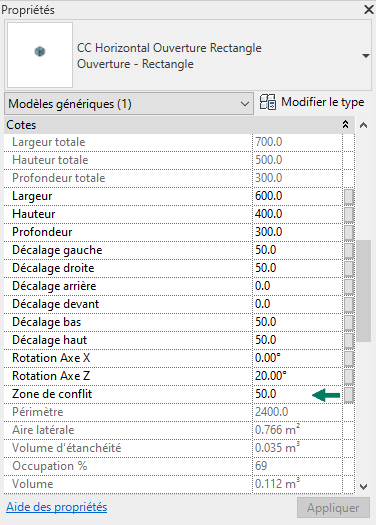The width and height of the screenshot is (376, 525).
Task: Open the Modèles génériques (1) filter dropdown
Action: [x=129, y=104]
